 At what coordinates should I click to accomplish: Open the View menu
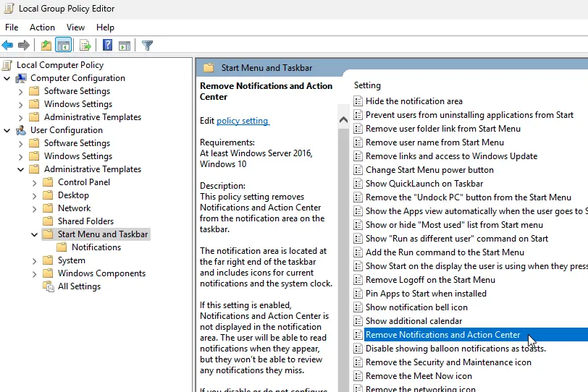pyautogui.click(x=75, y=27)
